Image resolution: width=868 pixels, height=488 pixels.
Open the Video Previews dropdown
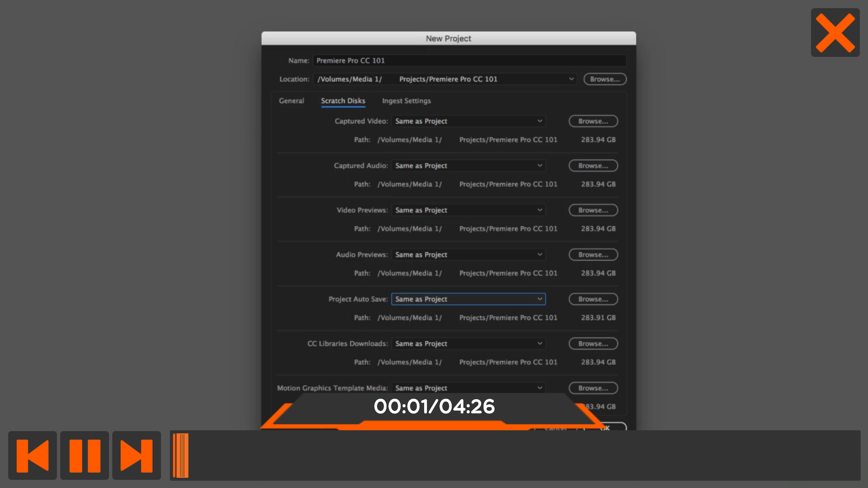coord(468,210)
